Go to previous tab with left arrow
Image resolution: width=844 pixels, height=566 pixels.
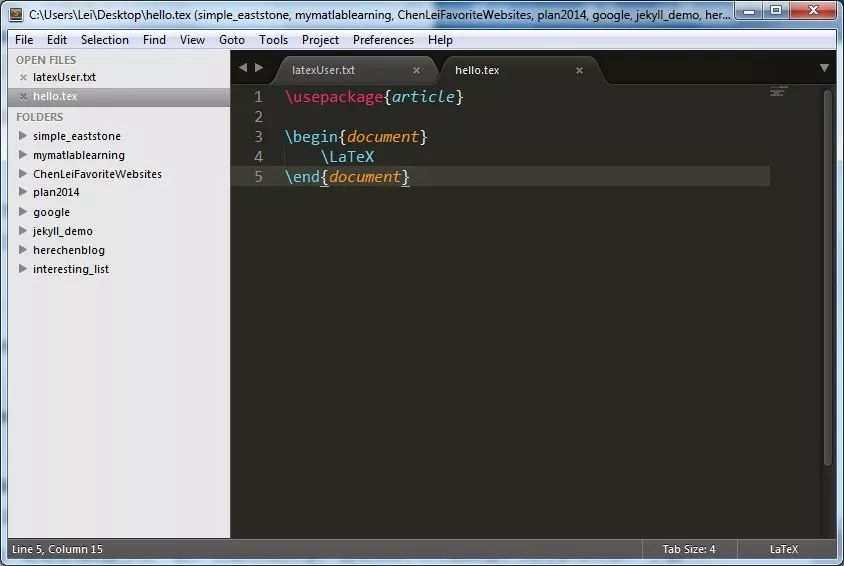[x=243, y=67]
